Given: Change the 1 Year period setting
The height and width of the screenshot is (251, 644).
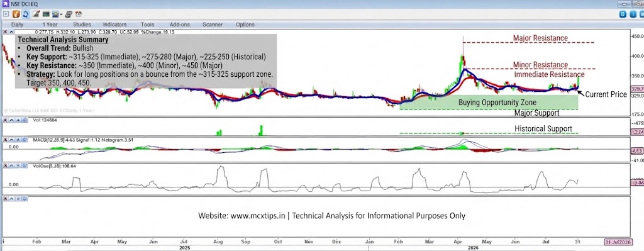Looking at the screenshot, I should [x=50, y=25].
